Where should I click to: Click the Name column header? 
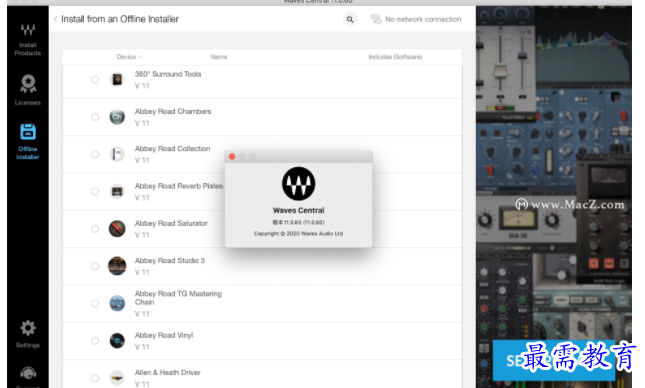click(218, 57)
